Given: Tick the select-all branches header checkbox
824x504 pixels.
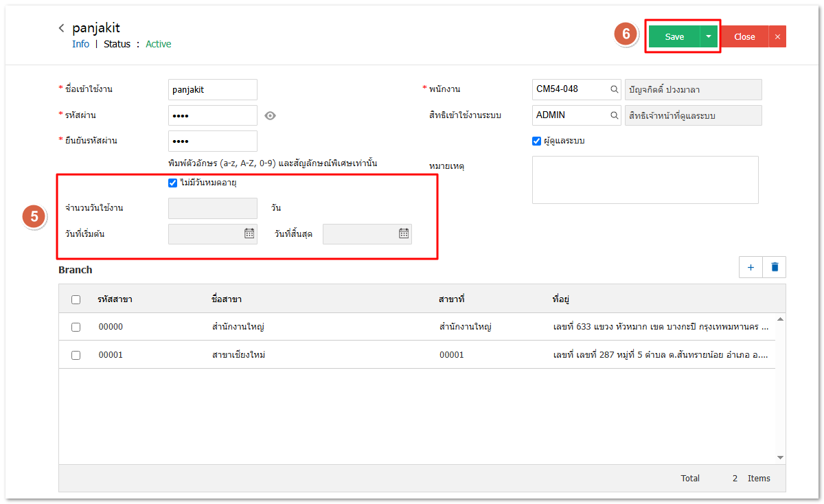Looking at the screenshot, I should tap(76, 299).
